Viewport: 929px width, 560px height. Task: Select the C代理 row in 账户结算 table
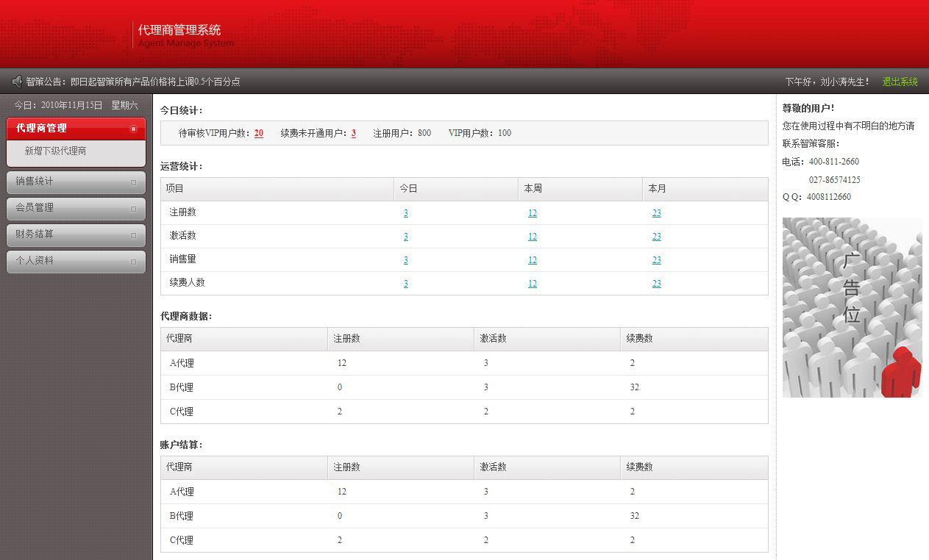[x=464, y=540]
